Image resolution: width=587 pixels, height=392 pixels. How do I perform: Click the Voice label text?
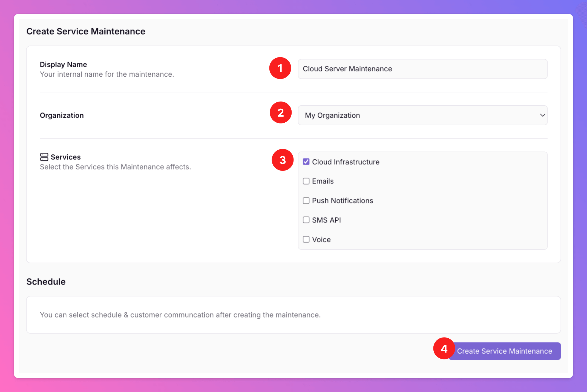321,240
